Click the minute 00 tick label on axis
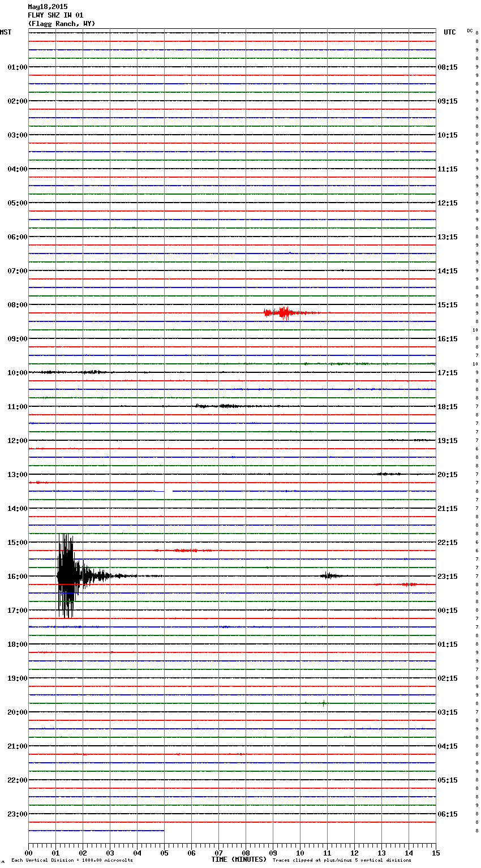The width and height of the screenshot is (481, 868). 28,853
